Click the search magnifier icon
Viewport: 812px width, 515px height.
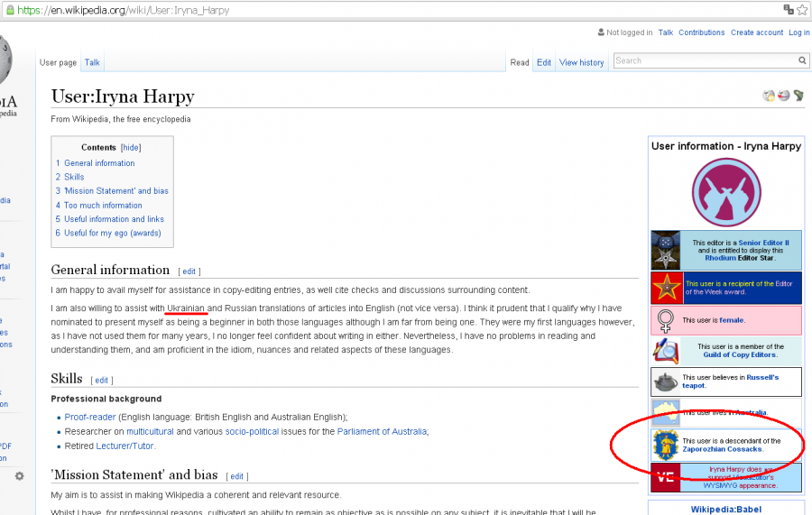(802, 60)
